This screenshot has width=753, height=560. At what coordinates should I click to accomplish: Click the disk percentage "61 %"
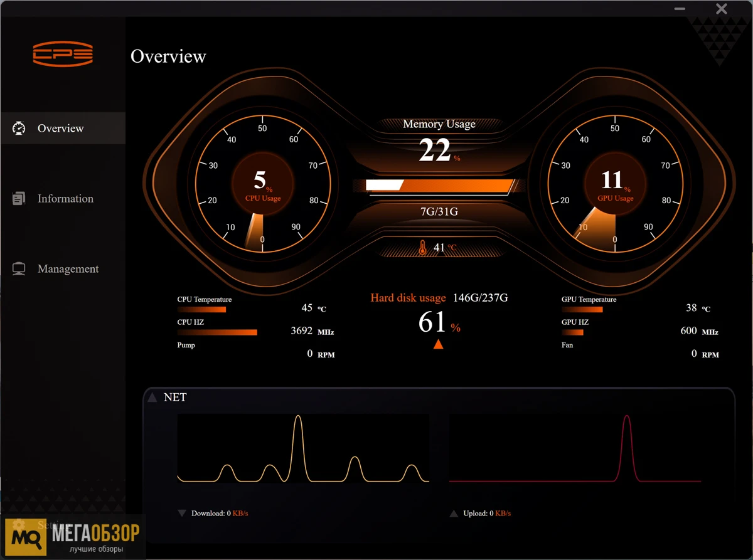tap(439, 322)
